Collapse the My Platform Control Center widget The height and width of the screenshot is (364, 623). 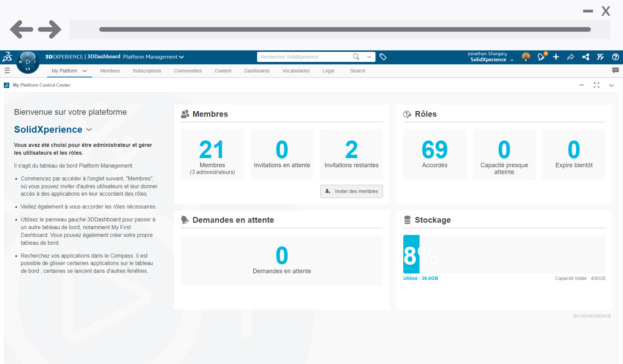pos(581,85)
